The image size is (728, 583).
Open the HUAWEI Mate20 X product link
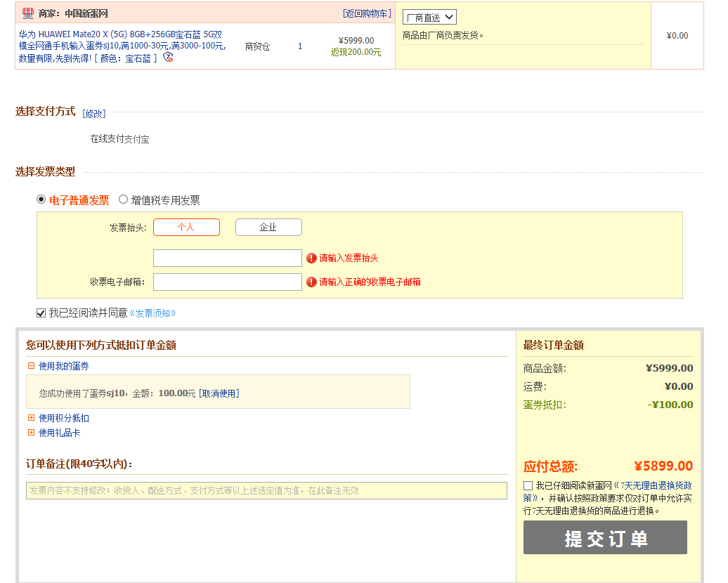pos(122,46)
